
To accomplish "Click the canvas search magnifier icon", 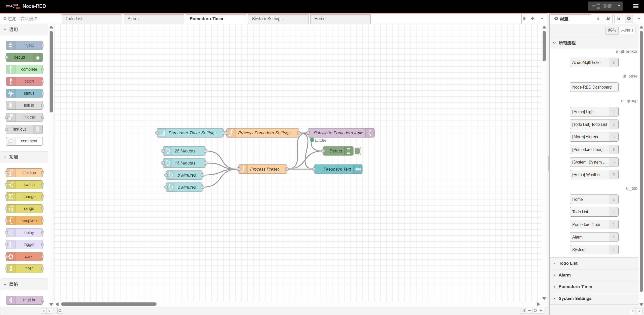I will (x=60, y=310).
